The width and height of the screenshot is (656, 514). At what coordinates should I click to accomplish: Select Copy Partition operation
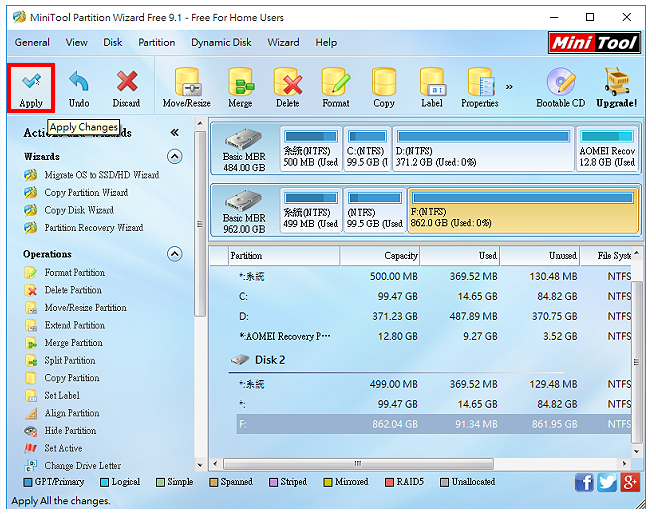[62, 378]
